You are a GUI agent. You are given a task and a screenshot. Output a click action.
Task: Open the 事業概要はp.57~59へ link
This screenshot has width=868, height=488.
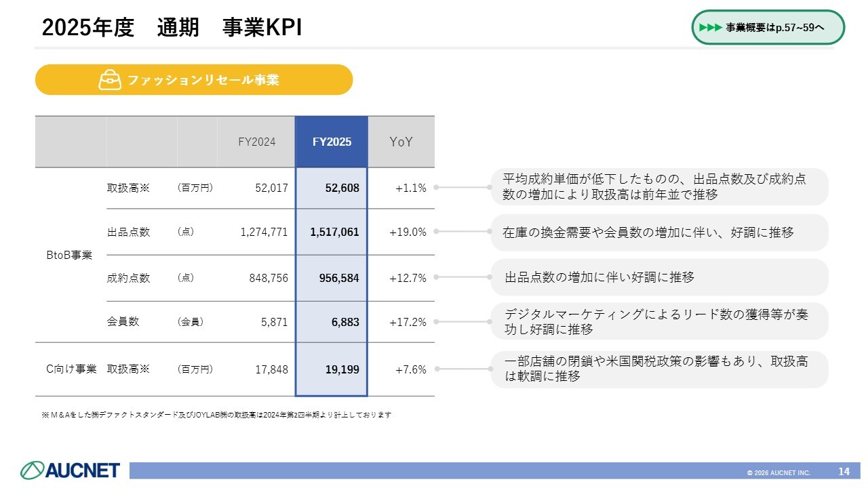point(775,28)
